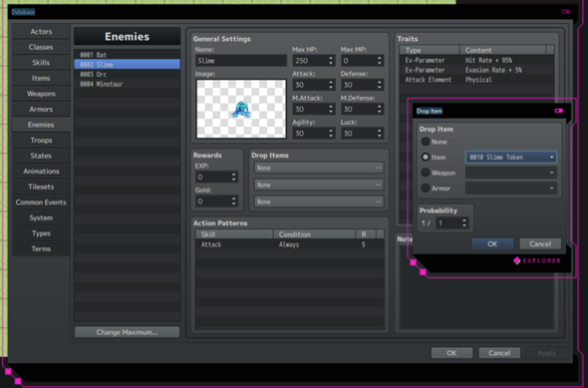Click Cancel in the Database window

click(x=499, y=353)
